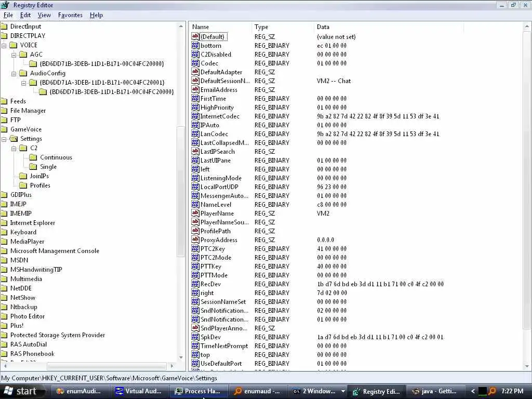Select the DIRECTPLAY registry key
Screen dimensions: 532x399
[28, 36]
